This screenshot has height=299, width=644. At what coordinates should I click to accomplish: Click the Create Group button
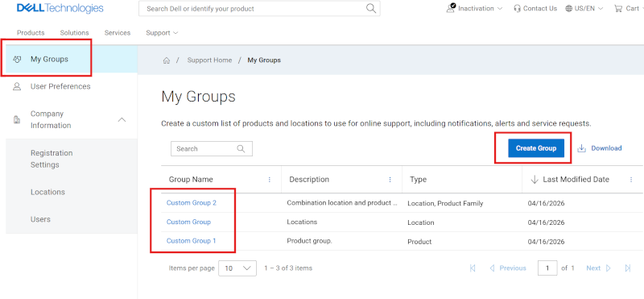[x=536, y=148]
